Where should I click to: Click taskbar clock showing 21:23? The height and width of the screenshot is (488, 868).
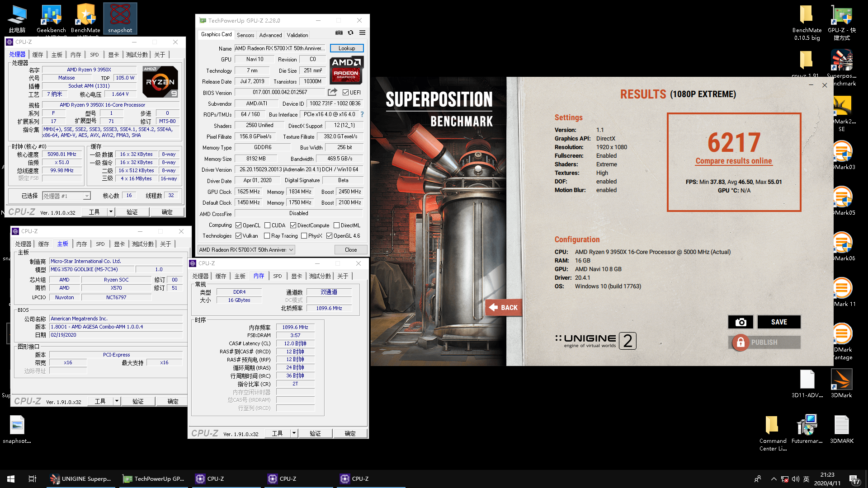pos(827,479)
